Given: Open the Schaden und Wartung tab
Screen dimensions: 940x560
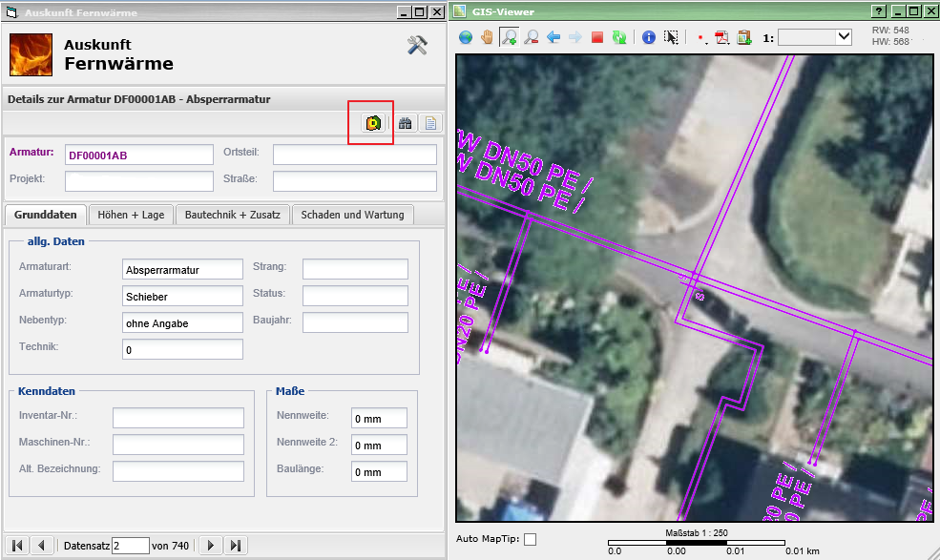Looking at the screenshot, I should click(352, 215).
